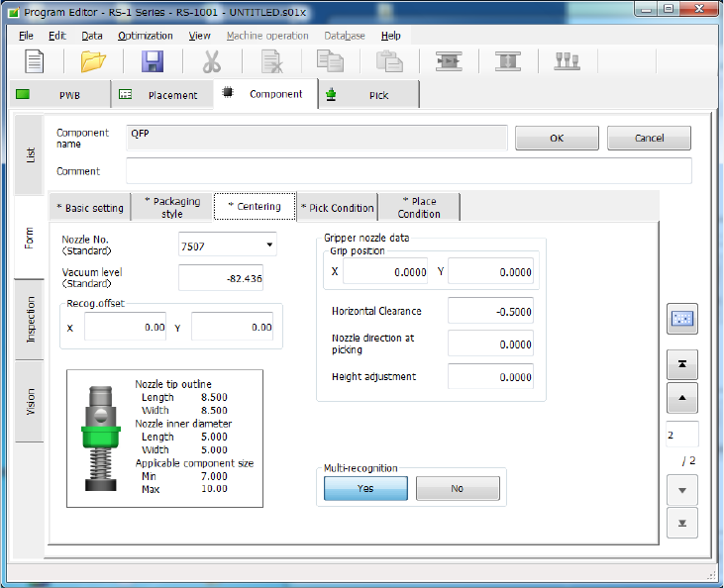Select the Component tab
724x588 pixels.
click(265, 94)
